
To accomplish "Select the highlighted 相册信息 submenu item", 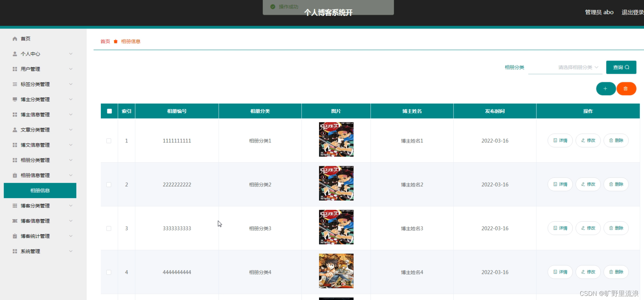I will pyautogui.click(x=40, y=191).
